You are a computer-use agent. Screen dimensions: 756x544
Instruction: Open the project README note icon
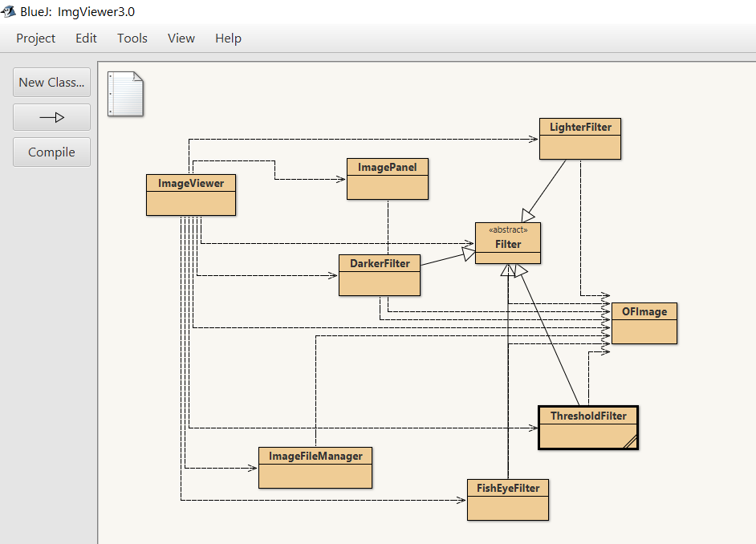(125, 94)
